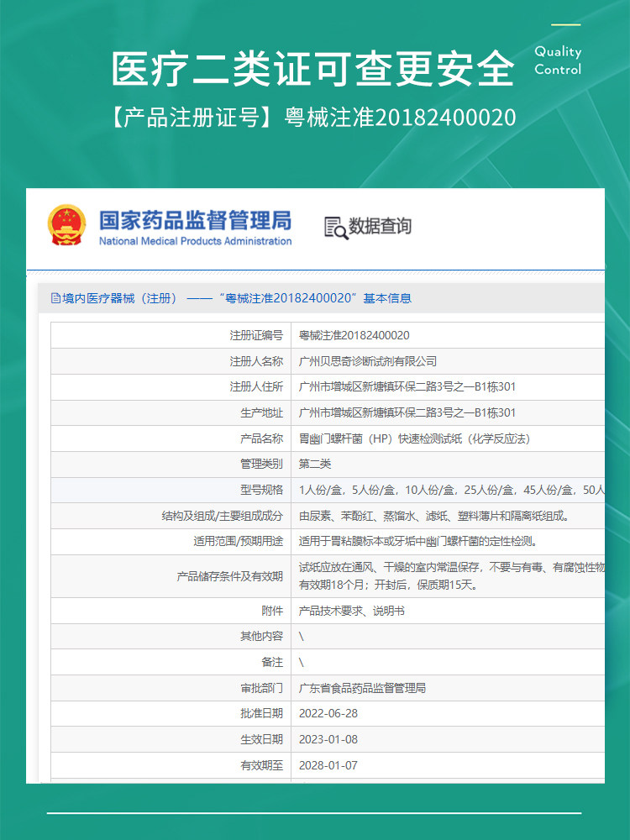Click the 适用范围/预期用途 label
Image resolution: width=630 pixels, height=840 pixels.
tap(238, 541)
